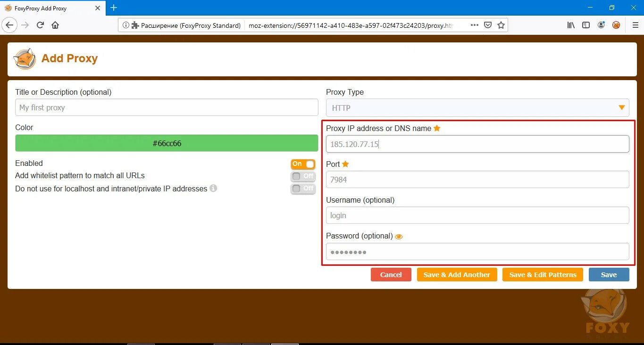Toggle do not use for localhost switch
The image size is (644, 345).
[x=303, y=189]
